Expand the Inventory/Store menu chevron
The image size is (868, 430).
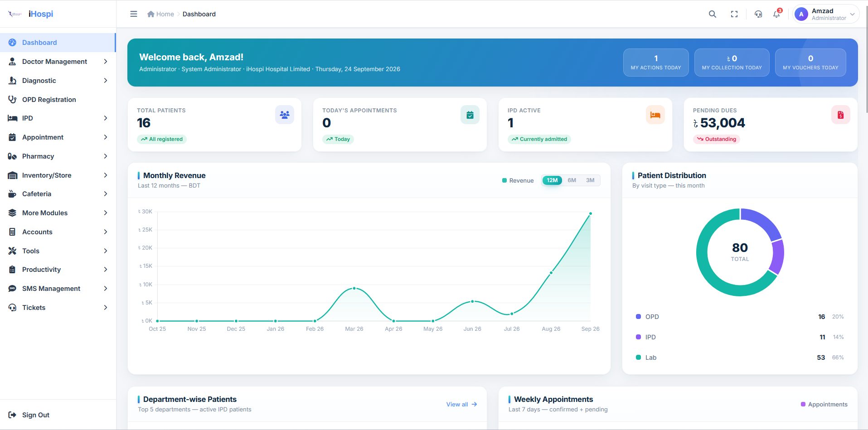(x=106, y=175)
